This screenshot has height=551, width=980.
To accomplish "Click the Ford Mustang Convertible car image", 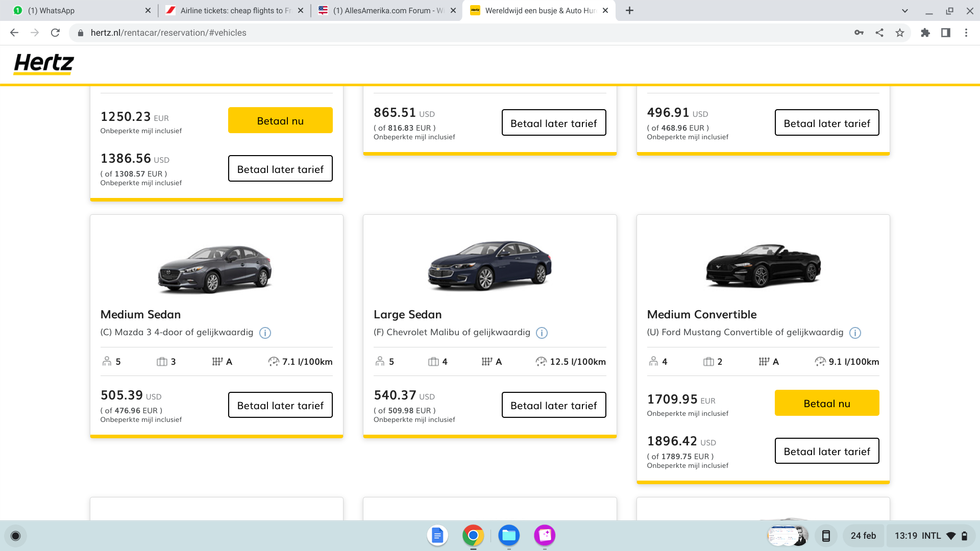I will click(763, 266).
